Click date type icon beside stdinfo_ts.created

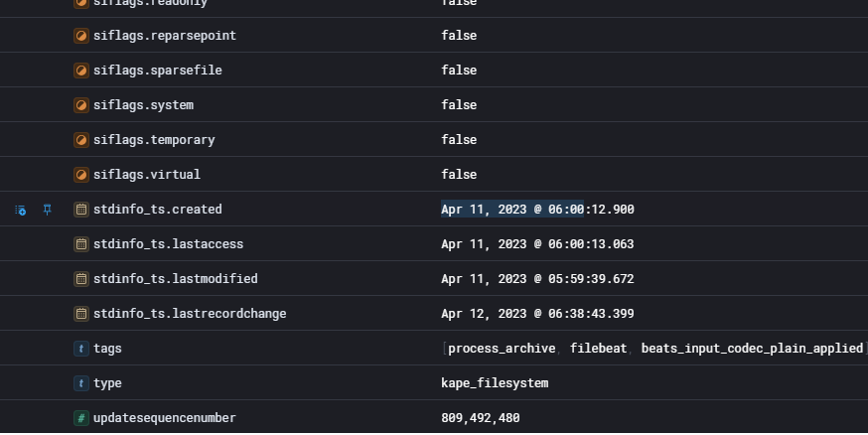81,210
